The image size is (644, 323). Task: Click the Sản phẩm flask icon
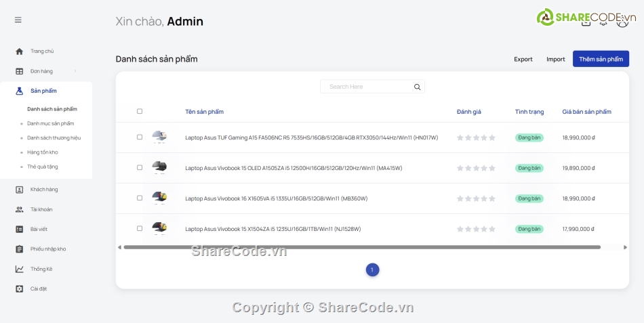[19, 91]
